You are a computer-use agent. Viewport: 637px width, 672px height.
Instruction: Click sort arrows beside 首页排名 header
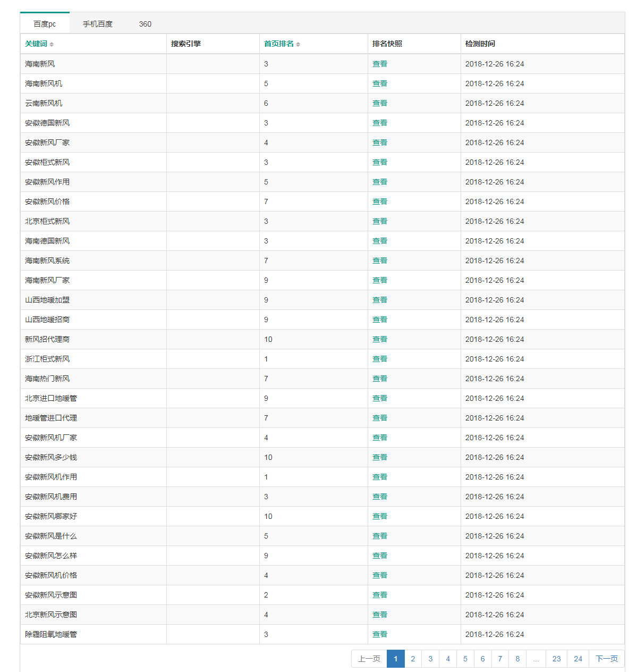tap(298, 45)
